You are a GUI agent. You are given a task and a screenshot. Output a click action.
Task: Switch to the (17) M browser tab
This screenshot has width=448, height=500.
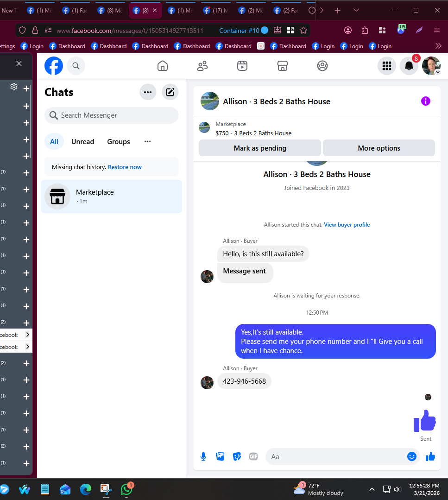pos(216,11)
